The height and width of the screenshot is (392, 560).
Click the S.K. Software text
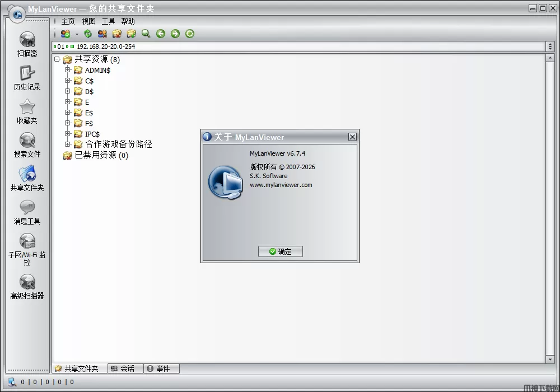click(269, 176)
